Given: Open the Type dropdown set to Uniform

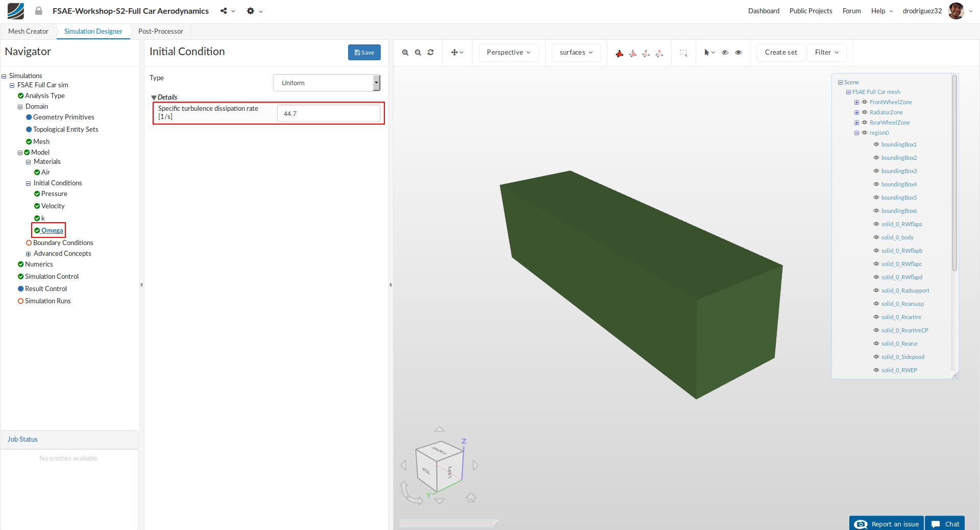Looking at the screenshot, I should pos(327,83).
